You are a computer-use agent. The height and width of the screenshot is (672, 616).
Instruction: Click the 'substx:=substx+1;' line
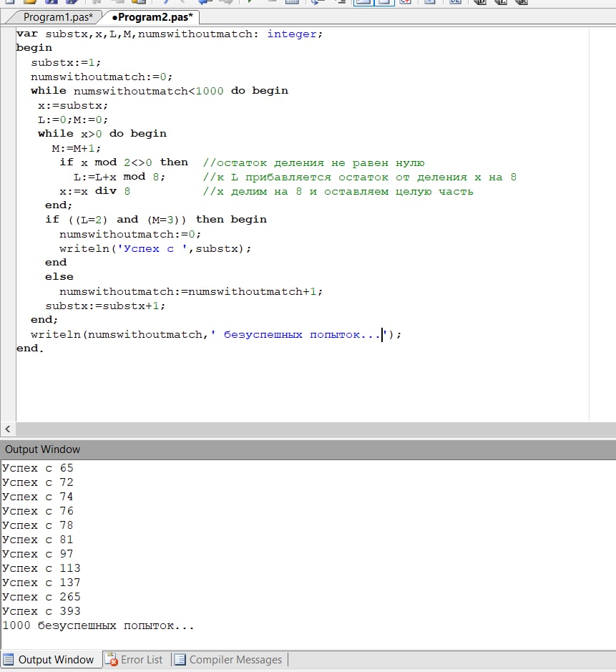105,306
